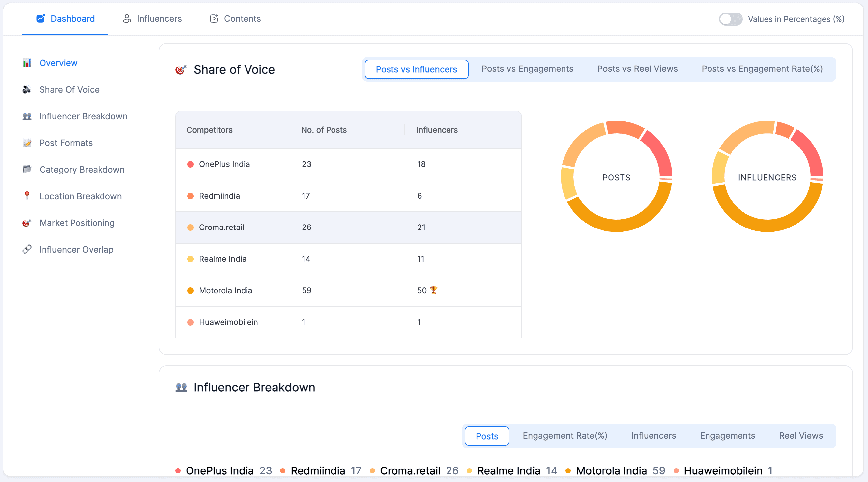Click the Influencers person-search icon
Image resolution: width=868 pixels, height=482 pixels.
(x=127, y=18)
